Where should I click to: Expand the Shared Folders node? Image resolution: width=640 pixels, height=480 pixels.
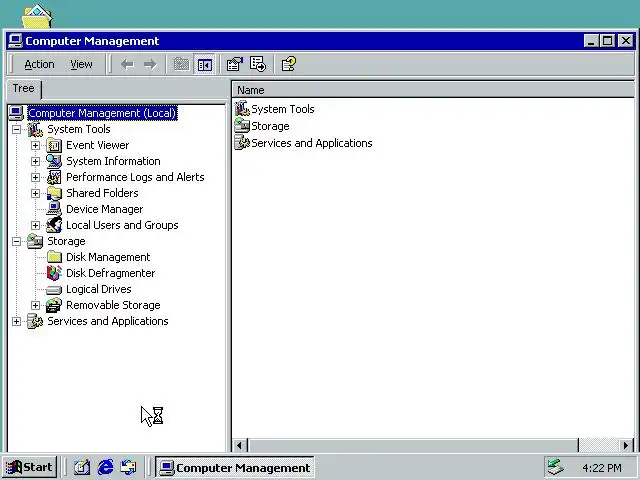36,193
